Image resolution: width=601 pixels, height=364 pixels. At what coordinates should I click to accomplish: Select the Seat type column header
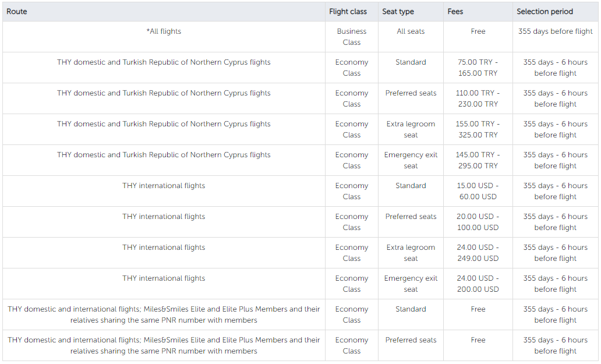pyautogui.click(x=398, y=12)
